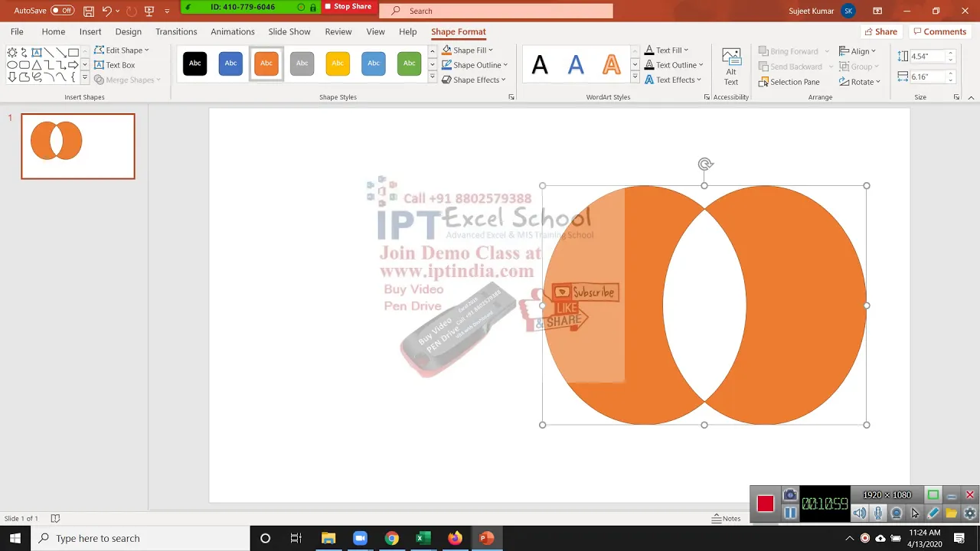Open Customize Quick Access Toolbar arrow
The height and width of the screenshot is (551, 980).
coord(167,11)
